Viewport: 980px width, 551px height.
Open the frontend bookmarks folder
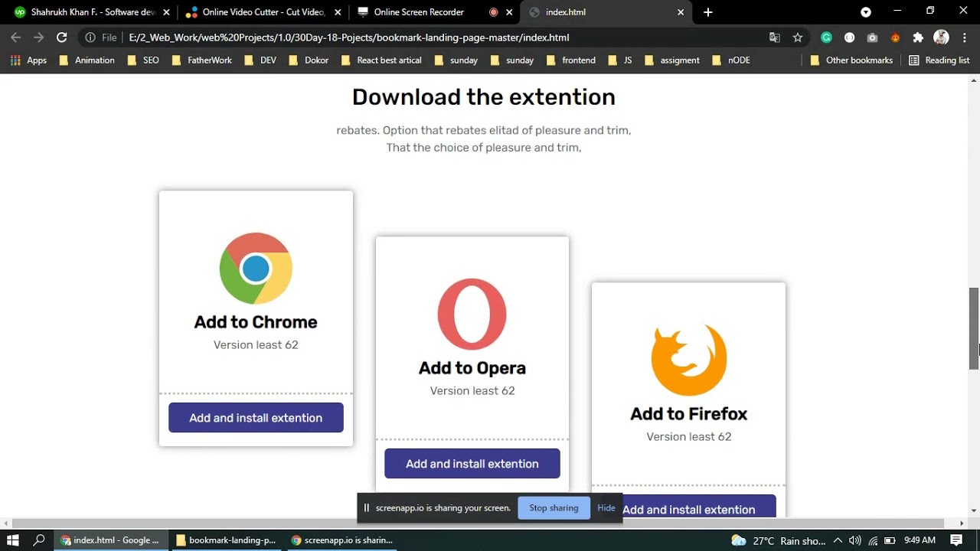click(x=570, y=60)
